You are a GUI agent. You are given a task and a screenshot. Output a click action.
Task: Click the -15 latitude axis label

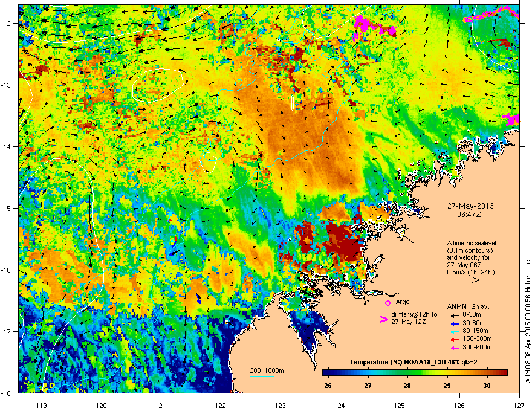8,208
